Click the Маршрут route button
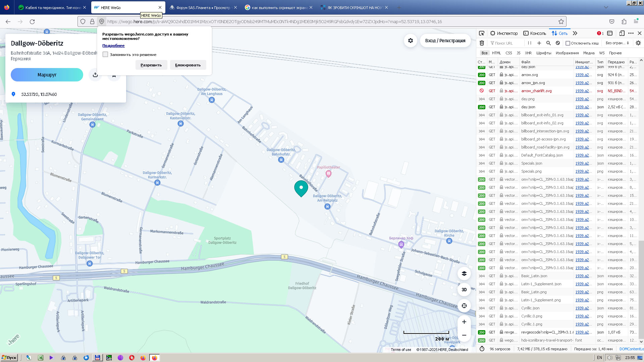 (x=47, y=75)
